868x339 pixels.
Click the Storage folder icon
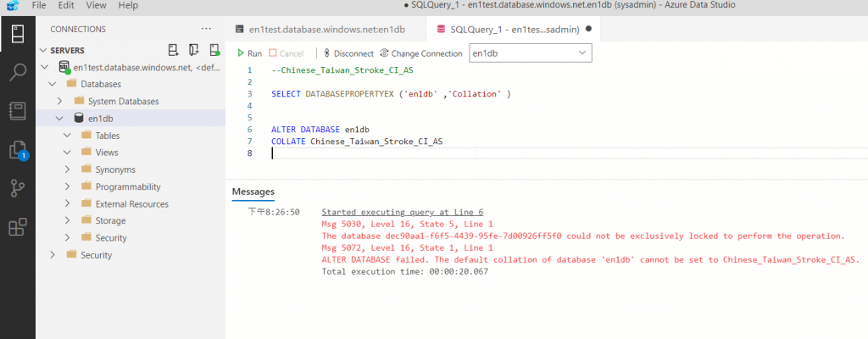point(86,220)
